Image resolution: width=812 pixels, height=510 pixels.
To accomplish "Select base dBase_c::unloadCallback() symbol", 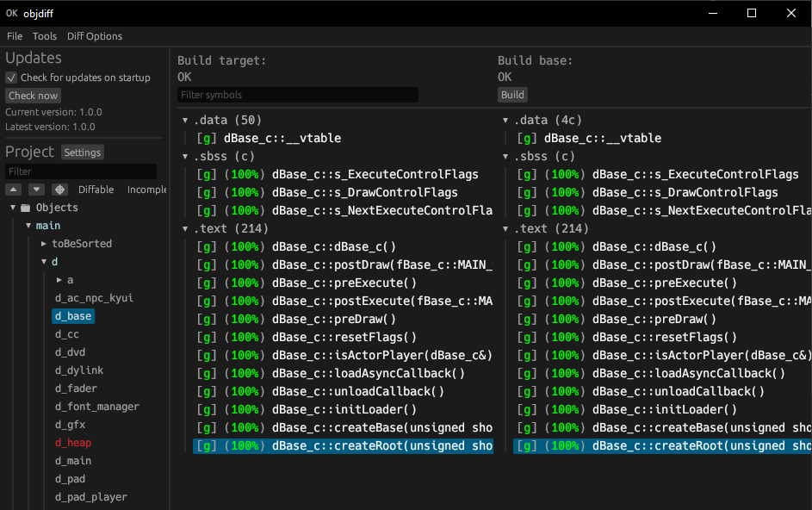I will tap(640, 392).
